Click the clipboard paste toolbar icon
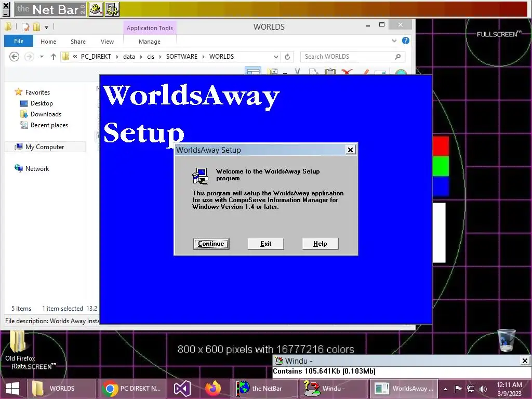Viewport: 532px width, 399px height. (330, 72)
